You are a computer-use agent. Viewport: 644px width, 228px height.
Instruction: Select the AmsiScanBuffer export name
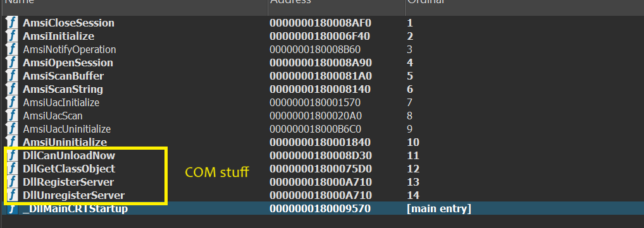(x=63, y=76)
